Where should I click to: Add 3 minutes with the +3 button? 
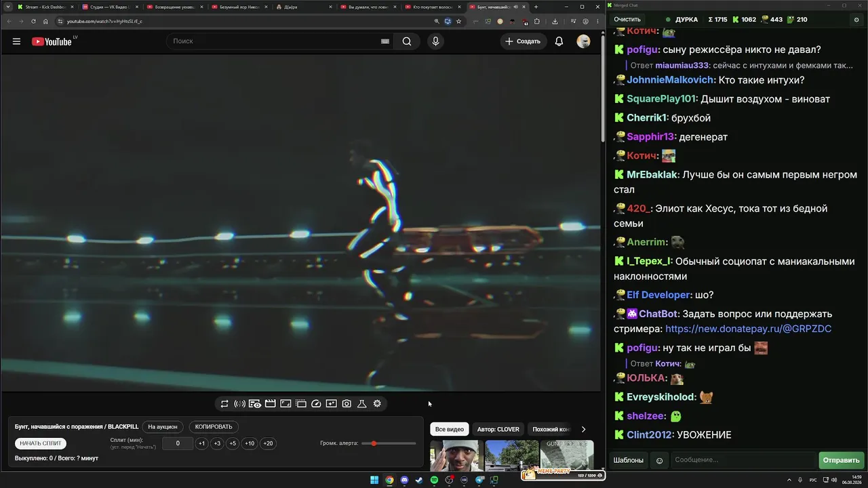217,443
